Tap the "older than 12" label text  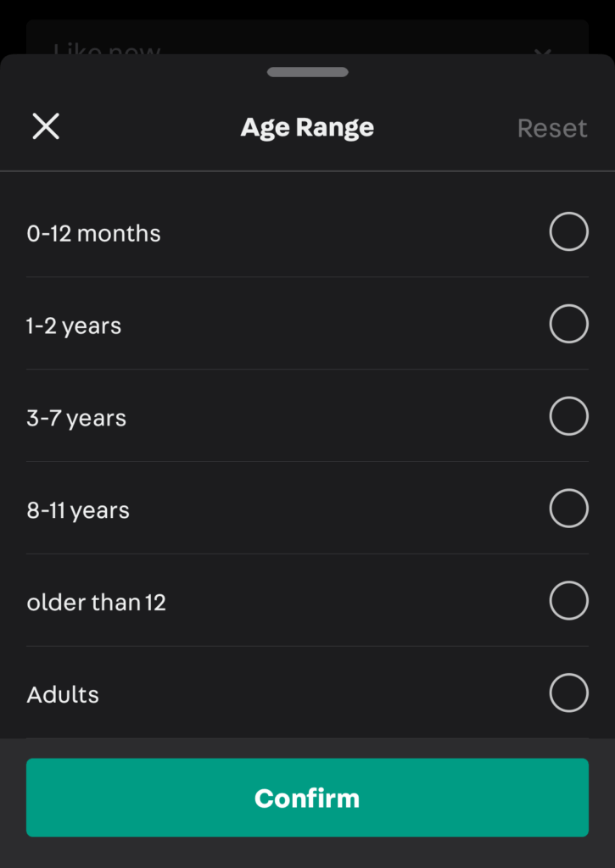[96, 603]
